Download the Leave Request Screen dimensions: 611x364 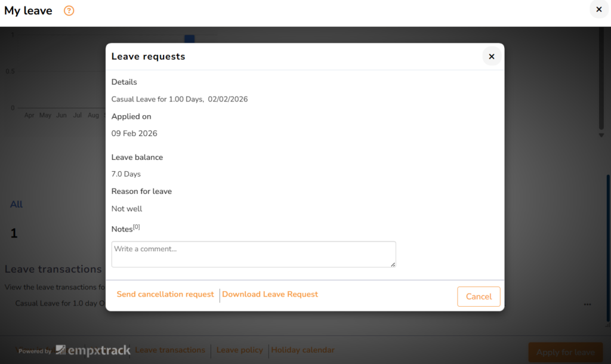pos(270,294)
